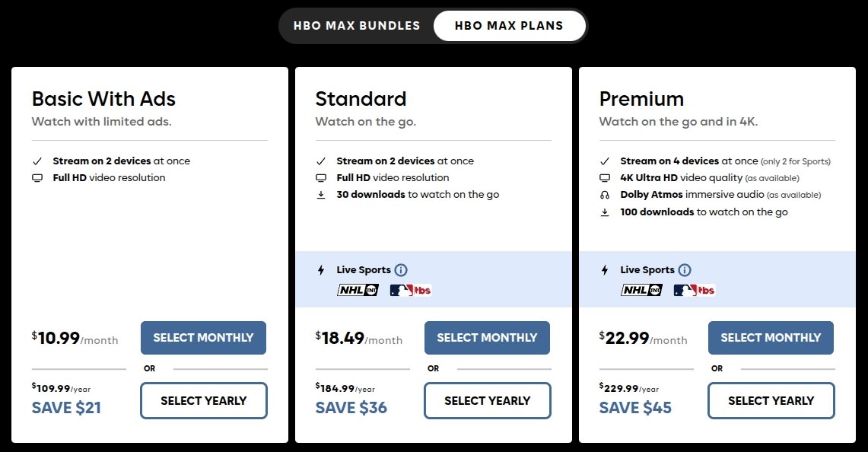Select Monthly for the Basic With Ads plan
The height and width of the screenshot is (452, 868).
tap(203, 338)
